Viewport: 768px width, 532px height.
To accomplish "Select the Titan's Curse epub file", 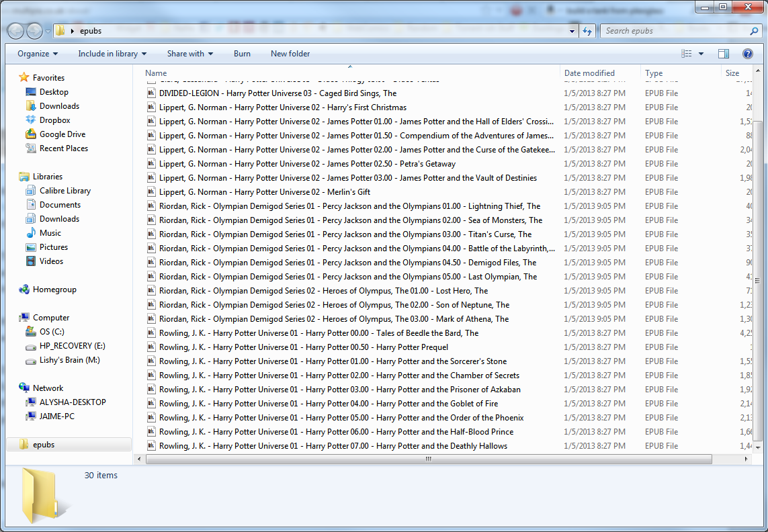I will (x=347, y=234).
